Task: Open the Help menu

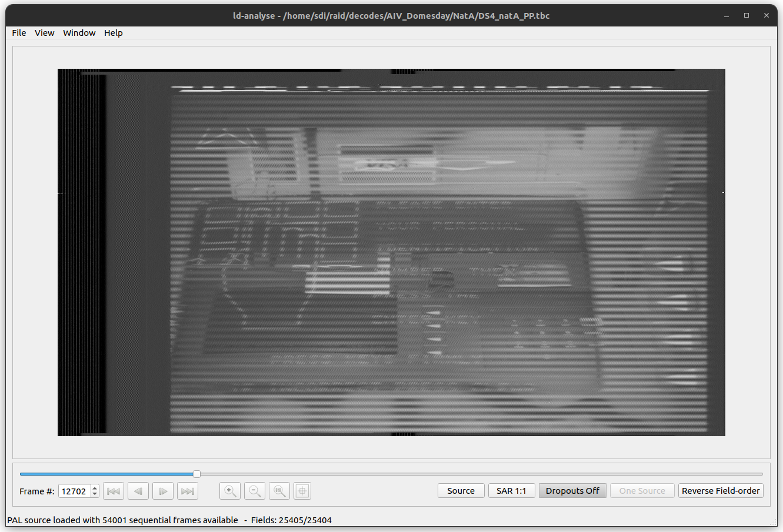Action: pyautogui.click(x=114, y=33)
